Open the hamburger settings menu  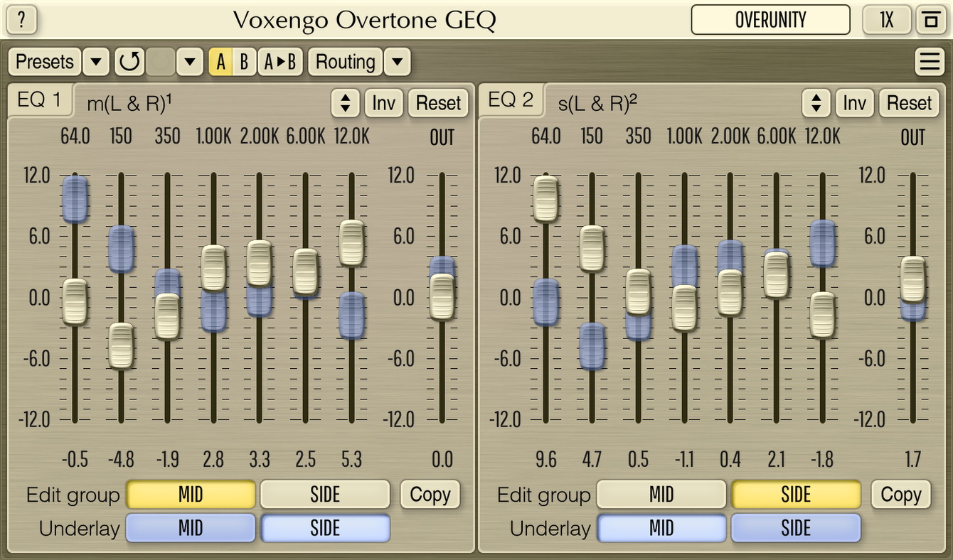pos(930,62)
